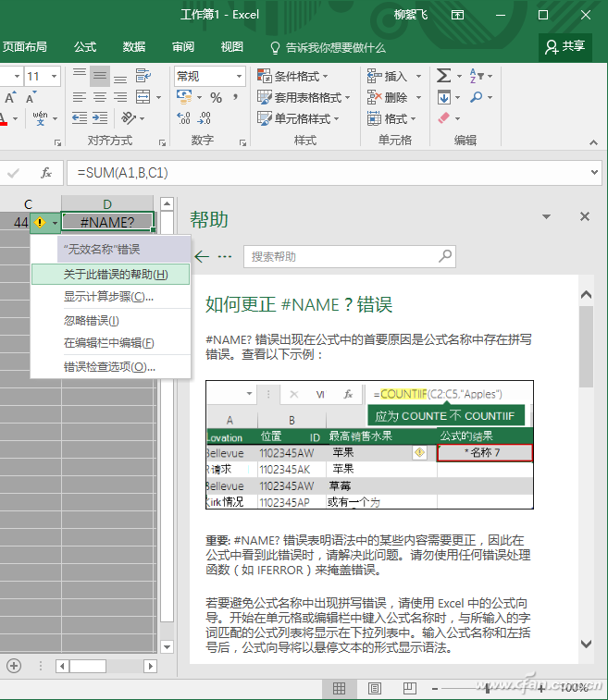Open the 视图 ribbon tab
The height and width of the screenshot is (700, 608).
[x=232, y=47]
